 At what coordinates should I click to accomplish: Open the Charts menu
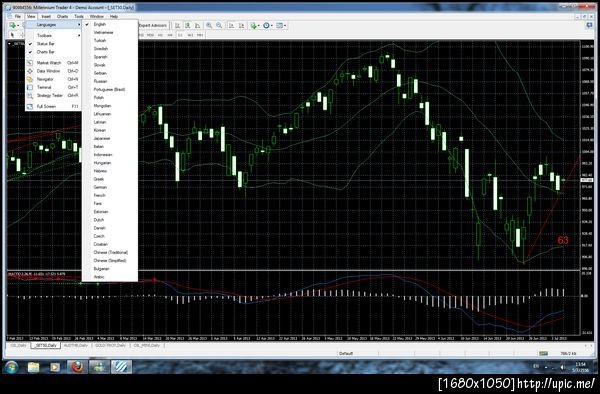click(62, 16)
